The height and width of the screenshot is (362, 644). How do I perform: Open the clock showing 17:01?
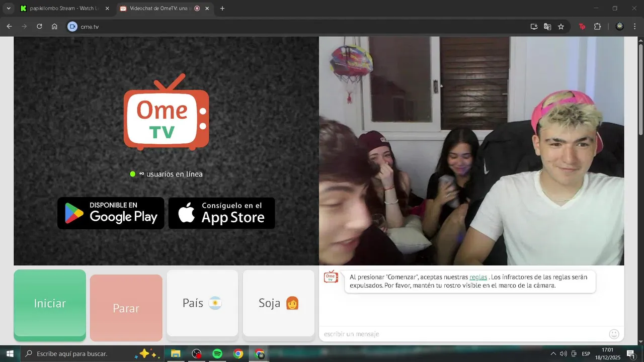pos(608,354)
